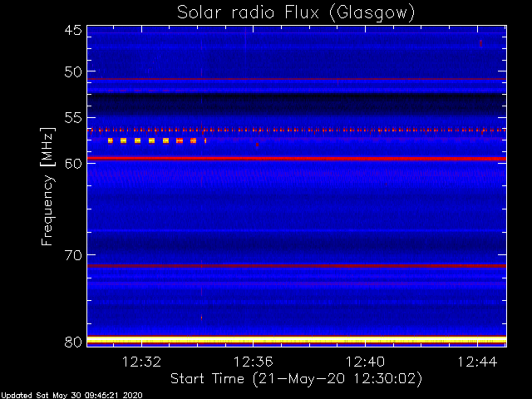Click the first yellow burst block near 57 MHz
The height and width of the screenshot is (399, 532).
tap(111, 140)
